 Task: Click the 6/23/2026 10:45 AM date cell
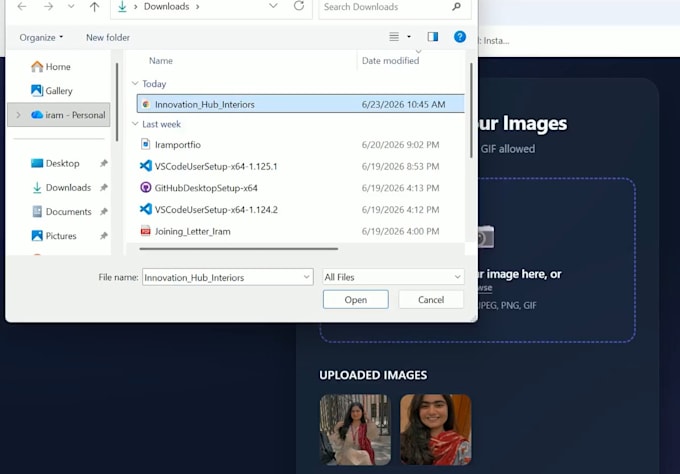pyautogui.click(x=403, y=105)
